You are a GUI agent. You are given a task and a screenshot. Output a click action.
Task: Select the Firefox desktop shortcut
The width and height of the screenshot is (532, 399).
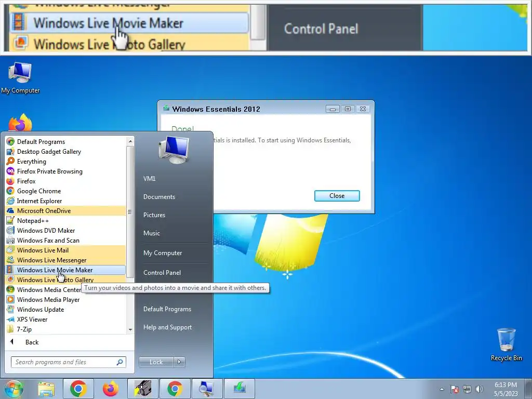coord(20,123)
